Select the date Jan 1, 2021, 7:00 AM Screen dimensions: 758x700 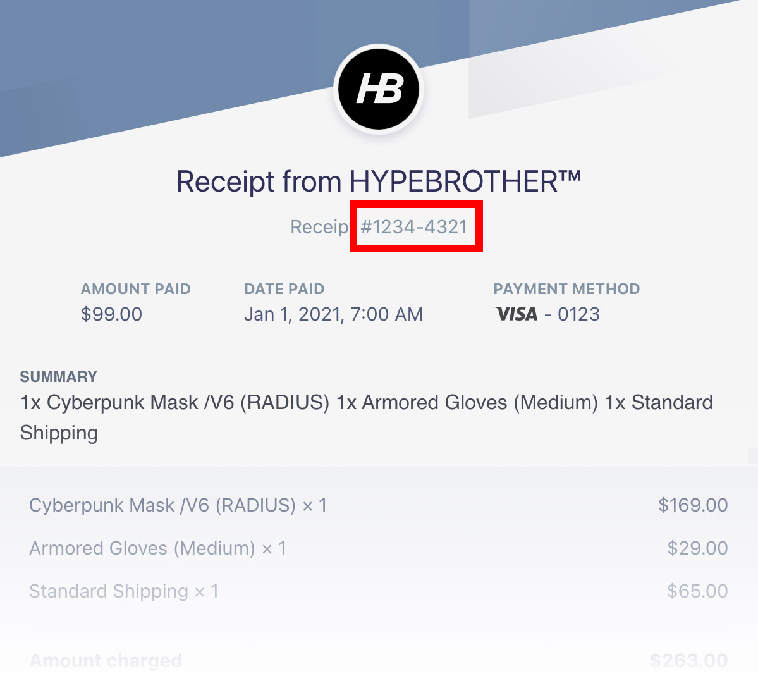tap(334, 314)
